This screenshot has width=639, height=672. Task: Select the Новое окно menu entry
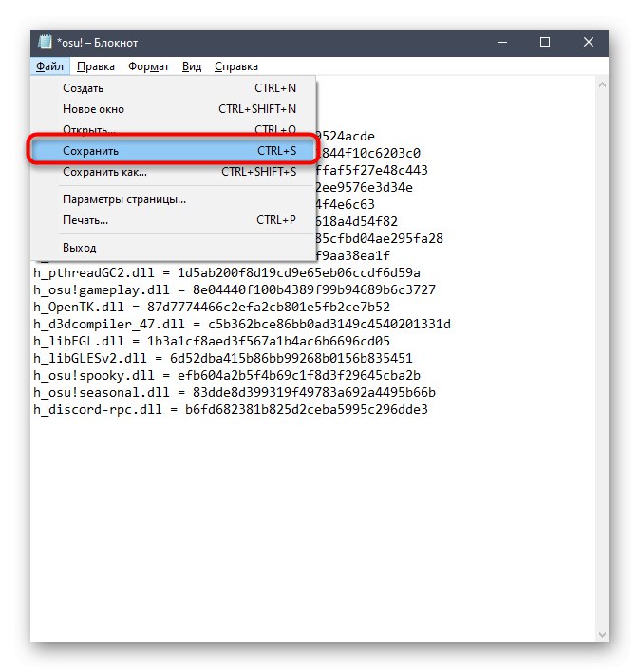[173, 109]
